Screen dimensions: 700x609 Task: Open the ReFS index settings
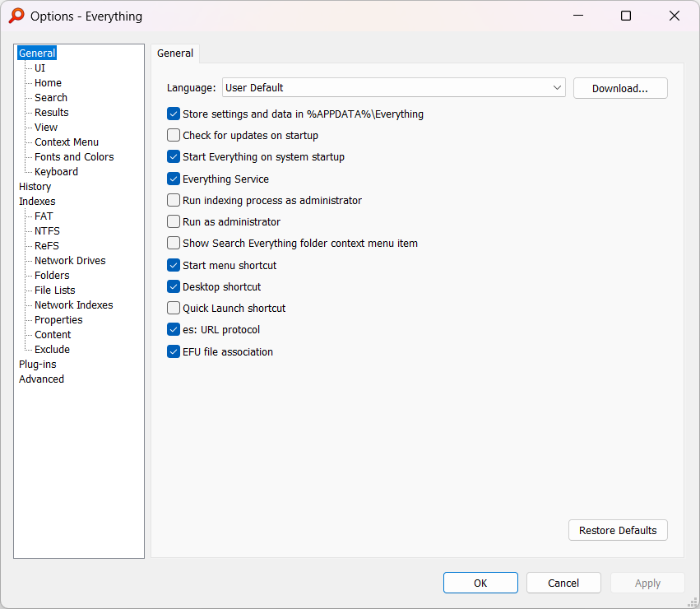pyautogui.click(x=46, y=245)
